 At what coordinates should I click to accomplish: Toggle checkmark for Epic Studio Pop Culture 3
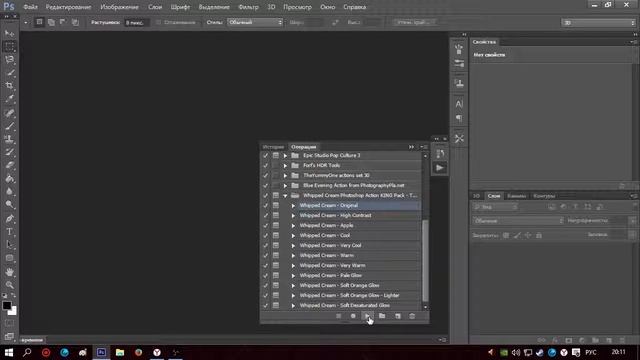266,156
